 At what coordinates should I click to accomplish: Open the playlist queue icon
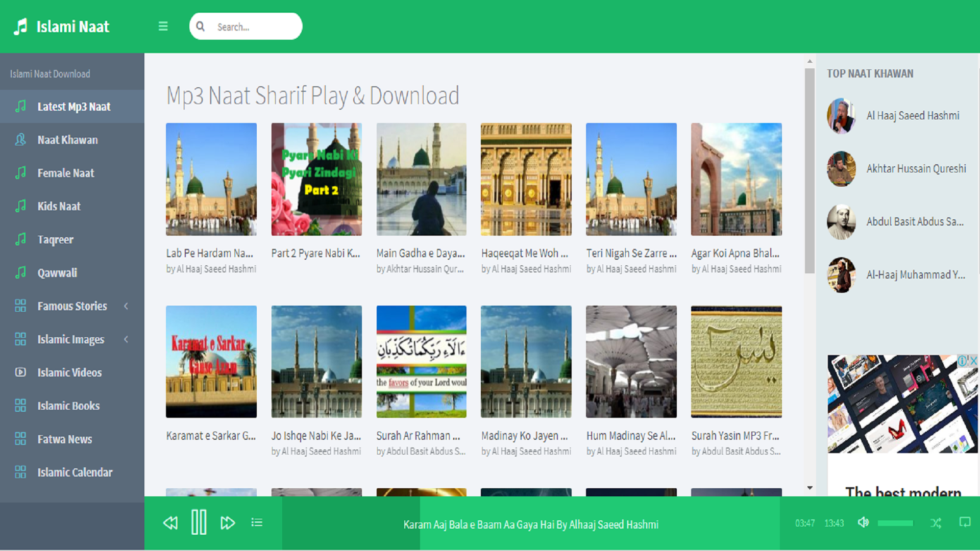point(257,522)
